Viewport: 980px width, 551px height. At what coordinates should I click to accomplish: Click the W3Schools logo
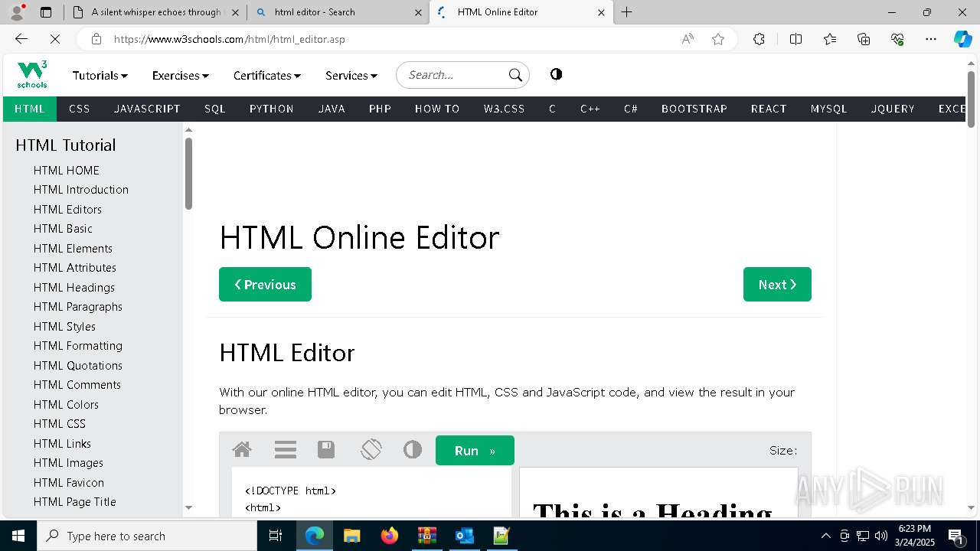pos(32,74)
